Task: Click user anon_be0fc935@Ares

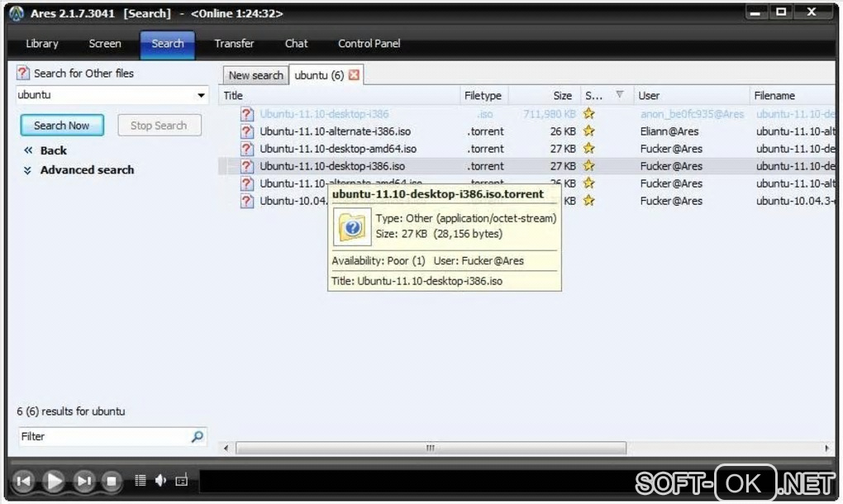Action: click(x=692, y=114)
